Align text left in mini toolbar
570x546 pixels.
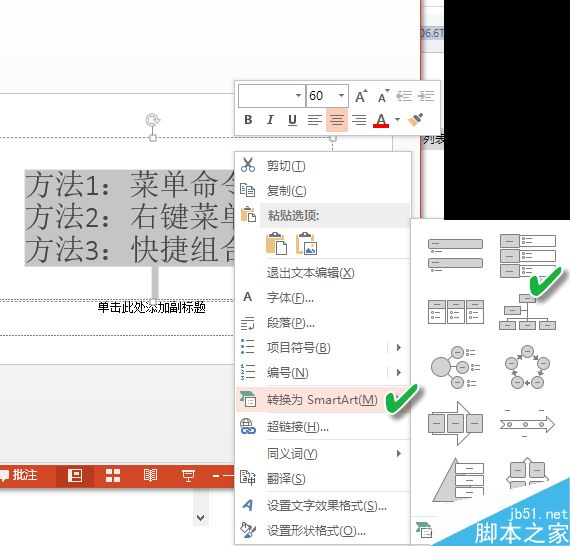click(314, 120)
